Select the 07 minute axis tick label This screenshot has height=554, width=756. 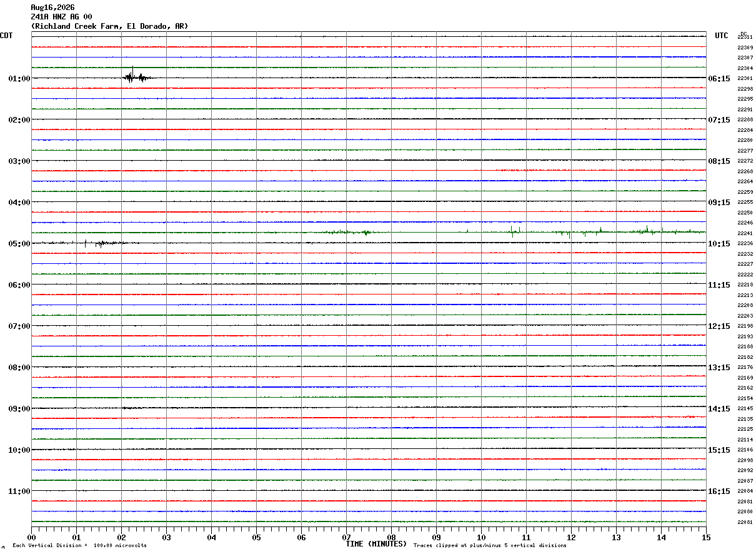pyautogui.click(x=346, y=538)
